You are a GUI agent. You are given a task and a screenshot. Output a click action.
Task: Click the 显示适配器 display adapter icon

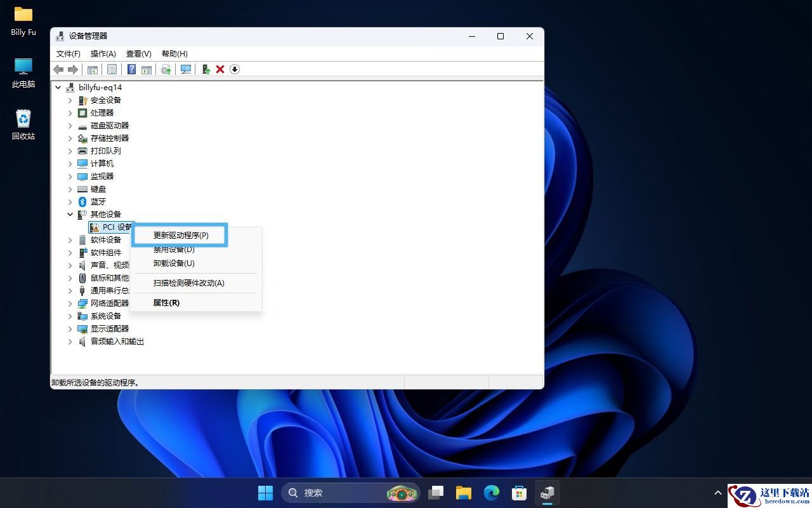click(82, 328)
